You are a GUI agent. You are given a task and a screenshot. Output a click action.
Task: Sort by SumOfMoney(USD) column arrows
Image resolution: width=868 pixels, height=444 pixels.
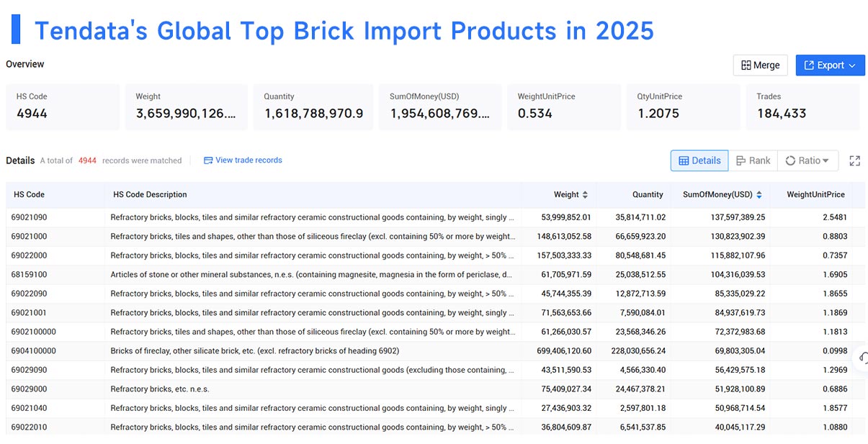(759, 195)
